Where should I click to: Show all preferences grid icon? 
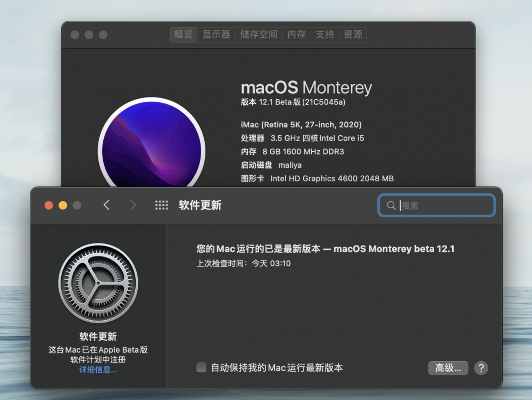pyautogui.click(x=162, y=205)
